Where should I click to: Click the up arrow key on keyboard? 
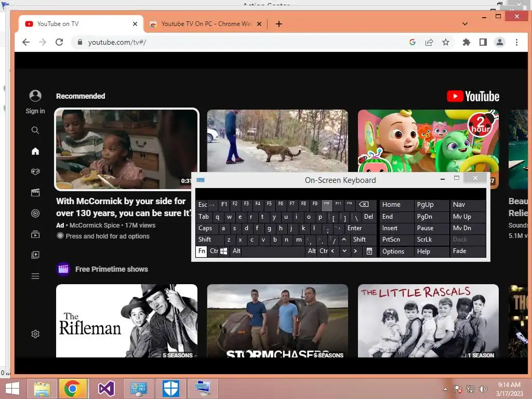(x=344, y=240)
